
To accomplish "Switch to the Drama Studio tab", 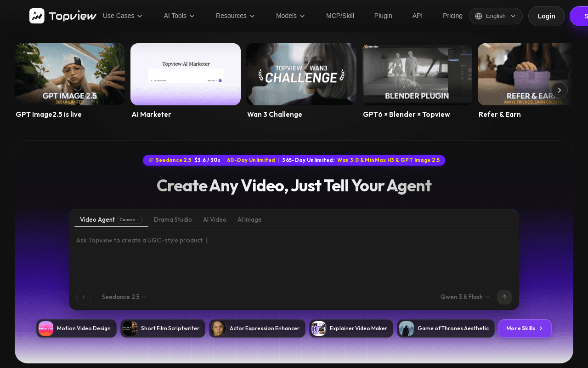I will point(173,220).
